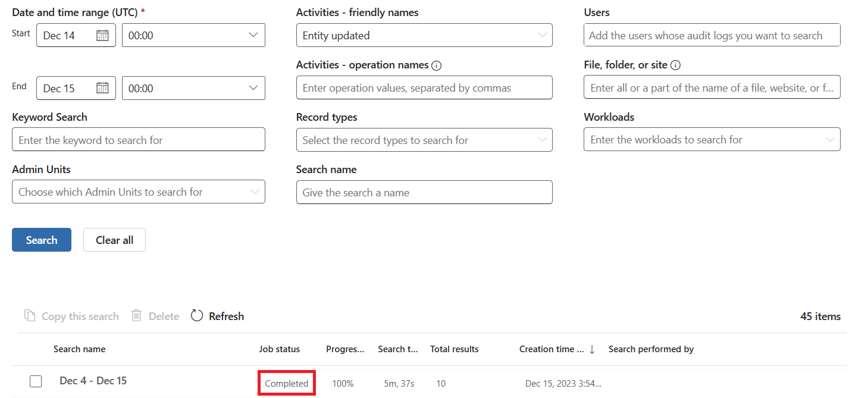Image resolution: width=868 pixels, height=398 pixels.
Task: Open the Record types dropdown
Action: click(542, 140)
